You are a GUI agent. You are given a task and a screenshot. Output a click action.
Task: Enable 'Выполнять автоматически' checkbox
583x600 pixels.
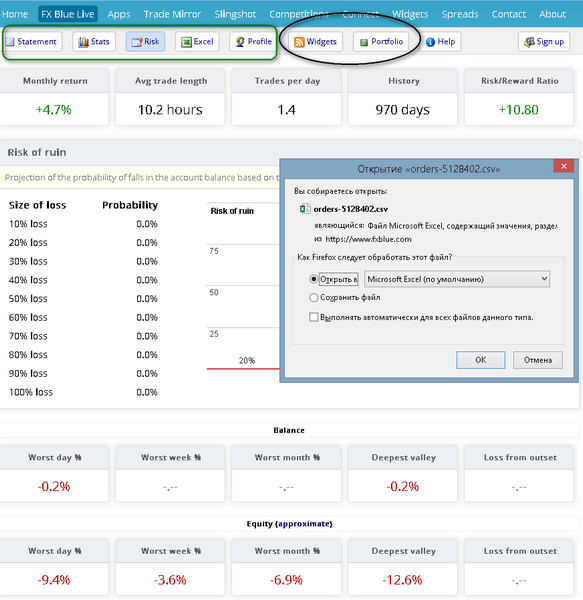313,317
